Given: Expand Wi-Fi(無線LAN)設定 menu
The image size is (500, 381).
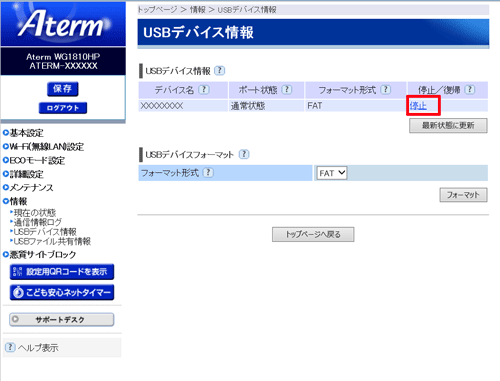Looking at the screenshot, I should [43, 146].
